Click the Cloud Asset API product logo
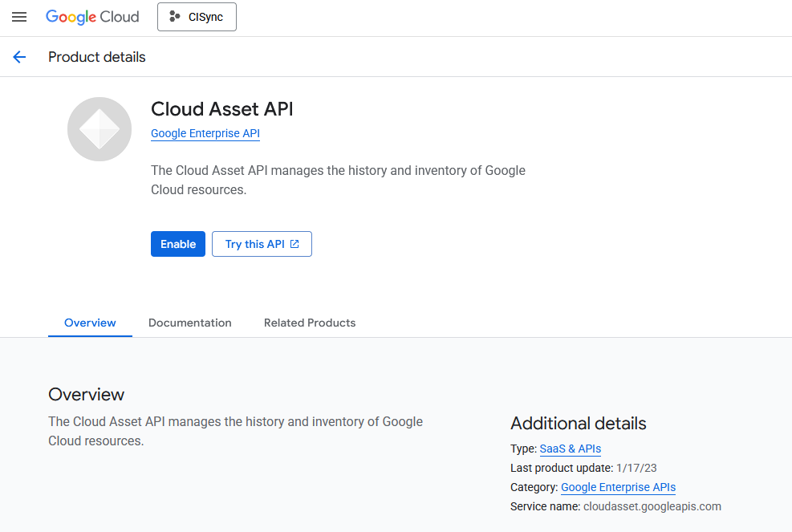 click(100, 129)
